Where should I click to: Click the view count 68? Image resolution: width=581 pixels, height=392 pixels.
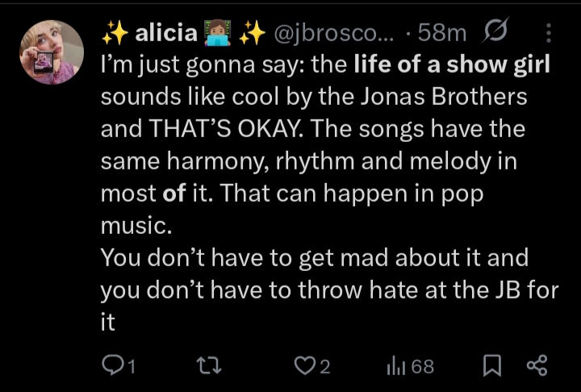423,367
